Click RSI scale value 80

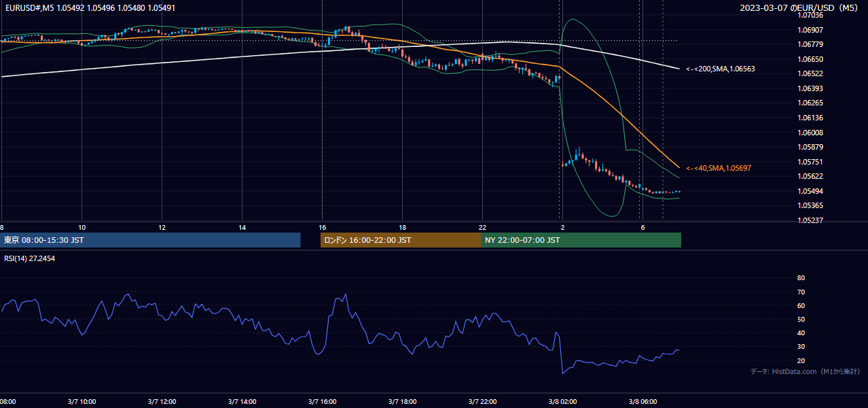click(x=801, y=278)
